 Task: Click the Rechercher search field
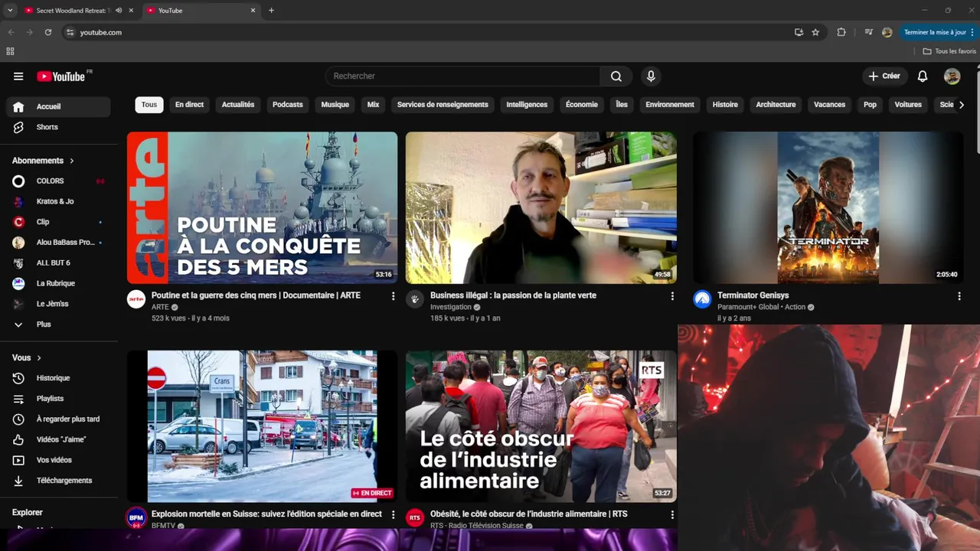click(463, 76)
